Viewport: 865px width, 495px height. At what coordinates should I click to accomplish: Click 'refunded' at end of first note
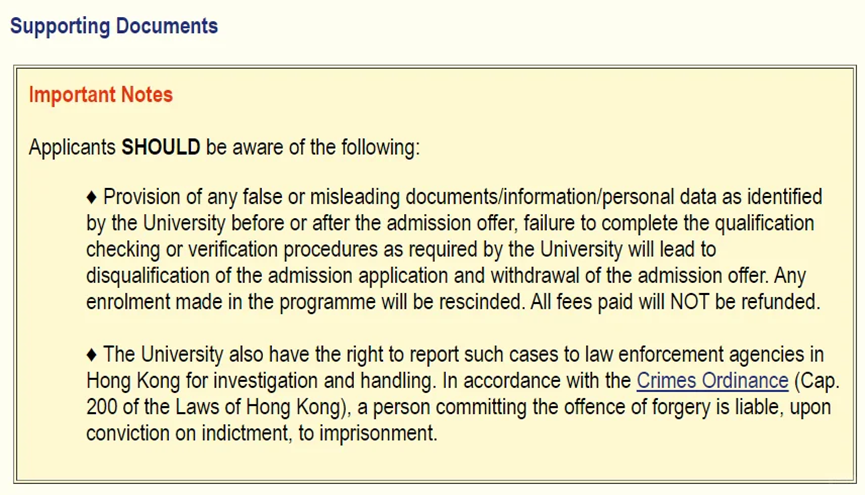[x=781, y=302]
